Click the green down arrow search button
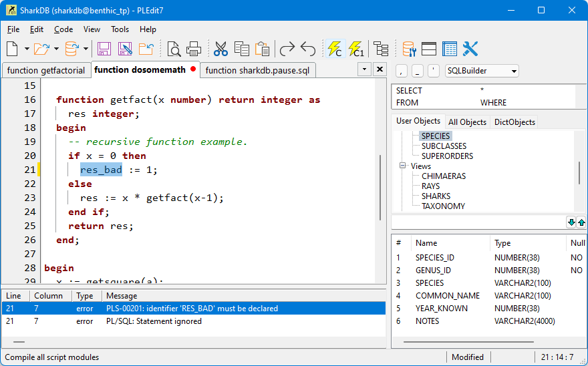This screenshot has height=366, width=588. pyautogui.click(x=571, y=222)
